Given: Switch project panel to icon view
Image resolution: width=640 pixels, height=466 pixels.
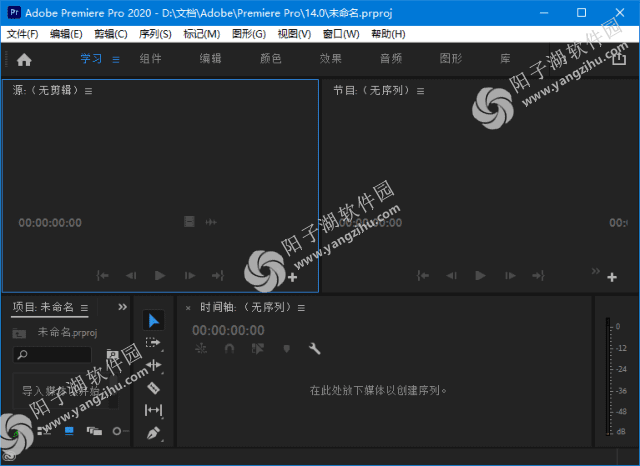Looking at the screenshot, I should tap(69, 431).
